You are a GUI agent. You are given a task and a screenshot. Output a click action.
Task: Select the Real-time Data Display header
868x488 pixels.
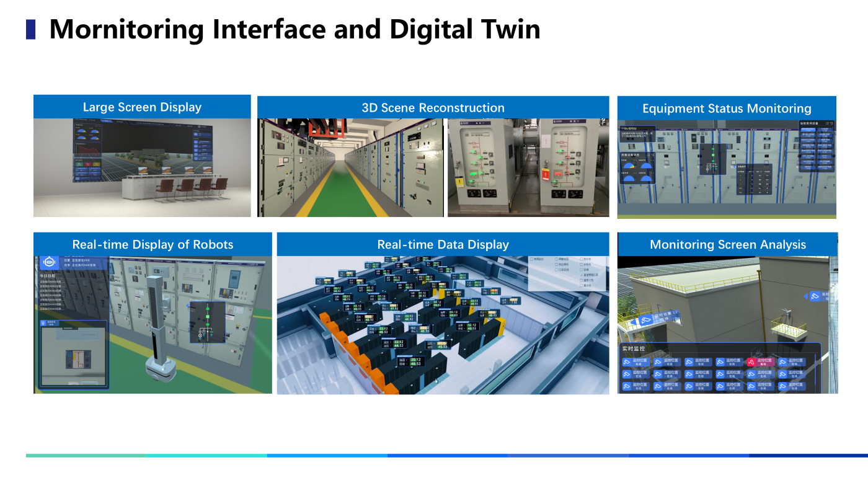point(443,244)
